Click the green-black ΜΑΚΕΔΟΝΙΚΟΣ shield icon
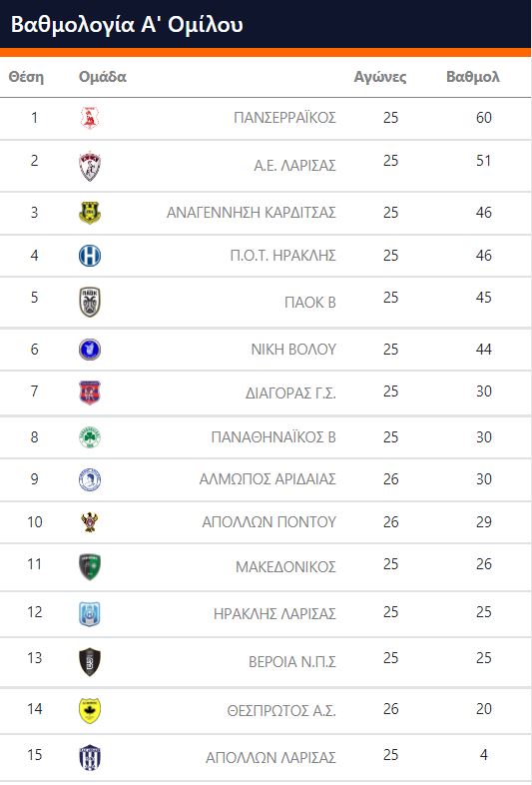Image resolution: width=532 pixels, height=785 pixels. (x=90, y=566)
